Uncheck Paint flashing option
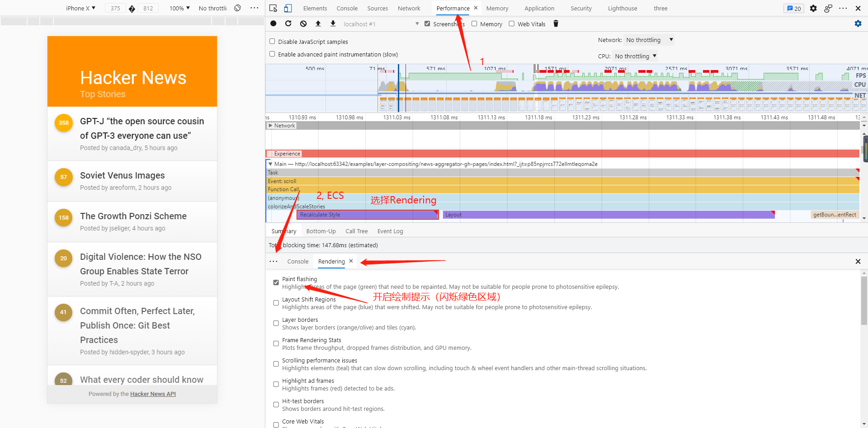 pos(276,282)
